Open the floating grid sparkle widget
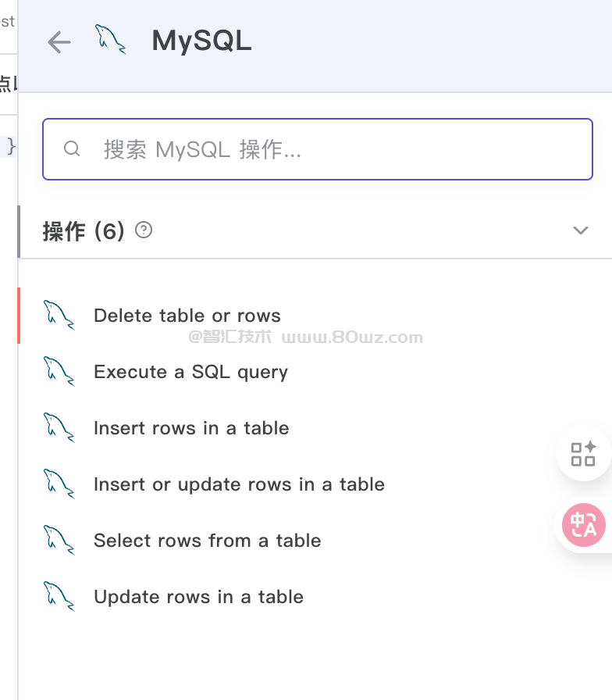 pyautogui.click(x=583, y=454)
